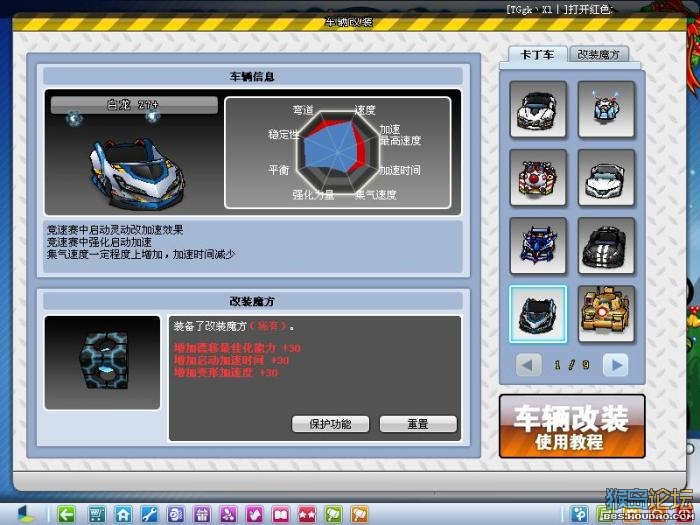This screenshot has width=700, height=525.
Task: Select the black striped kart thumbnail
Action: 606,246
